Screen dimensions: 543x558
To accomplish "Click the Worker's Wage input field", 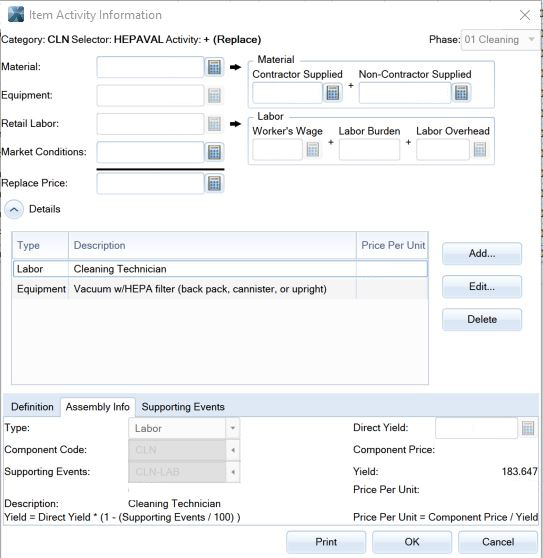I will 278,150.
